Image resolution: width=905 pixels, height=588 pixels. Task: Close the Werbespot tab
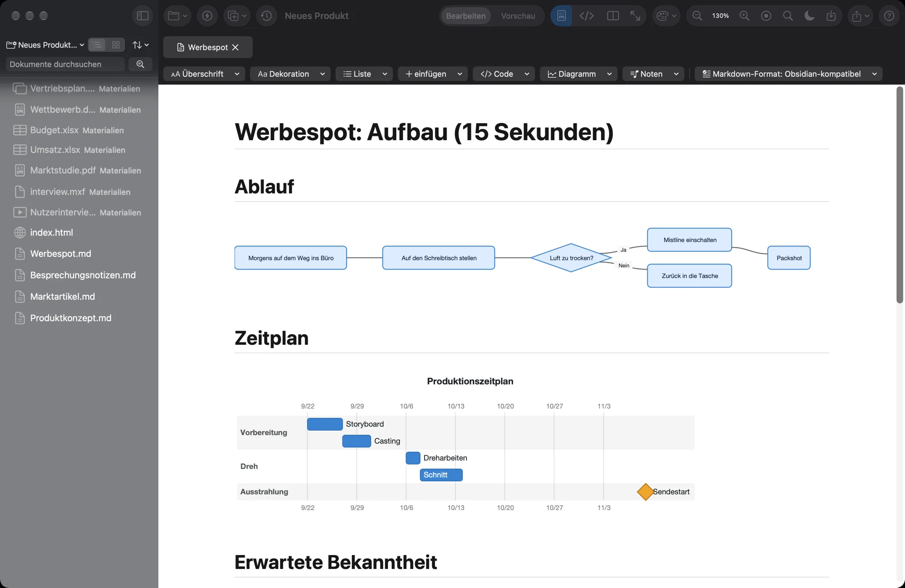235,47
